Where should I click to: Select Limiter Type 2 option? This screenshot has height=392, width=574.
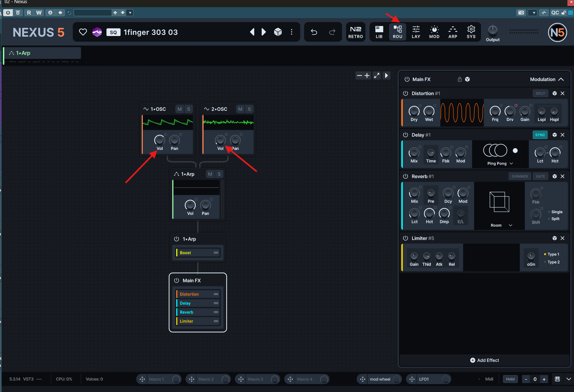coord(553,262)
